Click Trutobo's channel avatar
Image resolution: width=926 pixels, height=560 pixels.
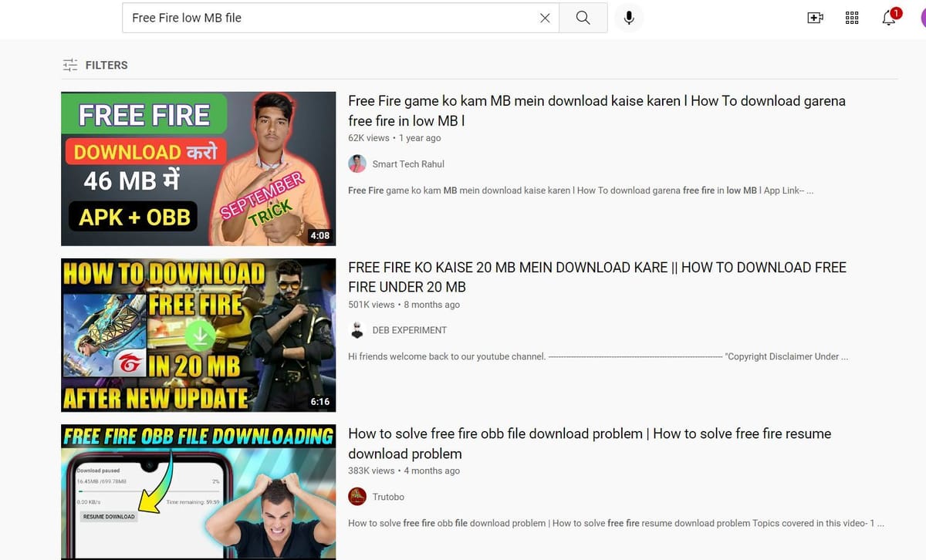point(357,497)
